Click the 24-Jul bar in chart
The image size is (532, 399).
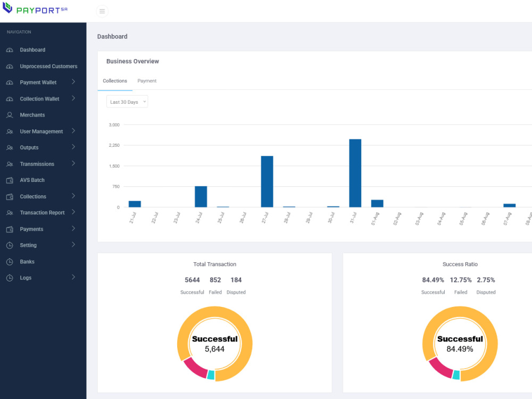coord(201,197)
